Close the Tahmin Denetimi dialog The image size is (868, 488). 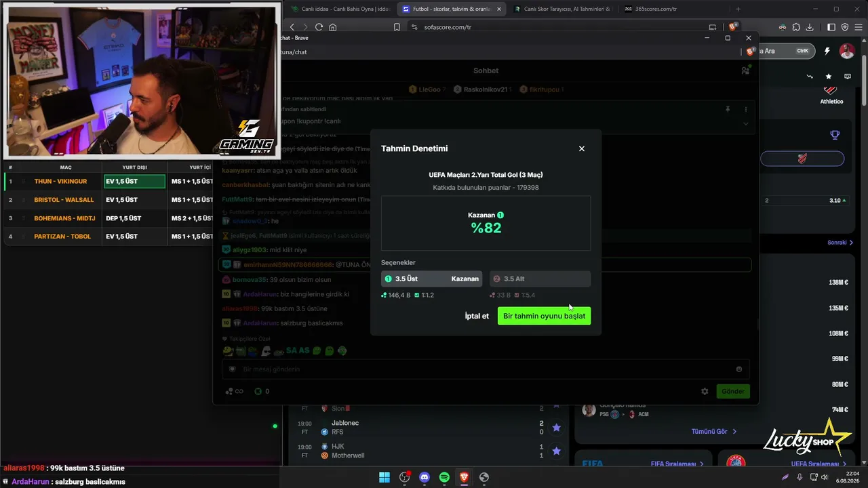pos(581,148)
